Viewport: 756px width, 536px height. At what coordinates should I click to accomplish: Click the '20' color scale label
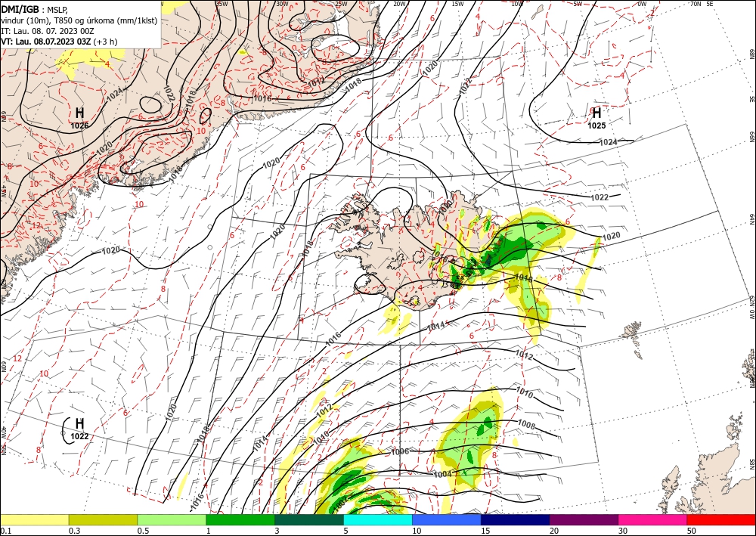tap(554, 531)
